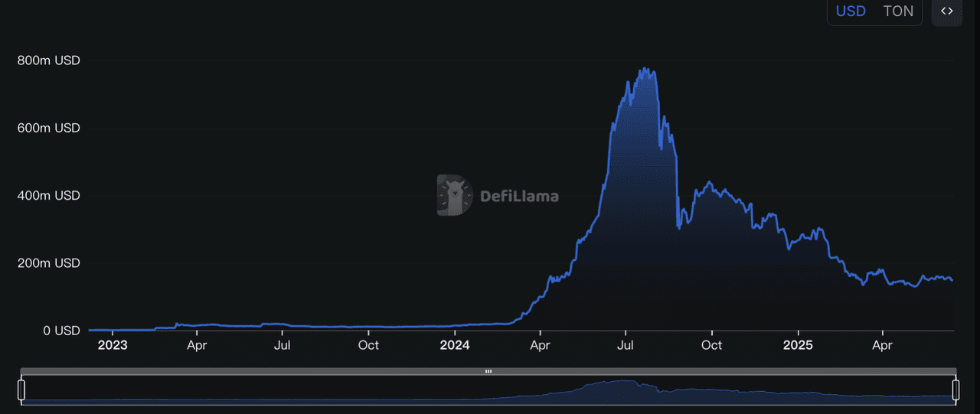Screen dimensions: 980x414
Task: Click the 800m USD axis label
Action: pos(49,60)
